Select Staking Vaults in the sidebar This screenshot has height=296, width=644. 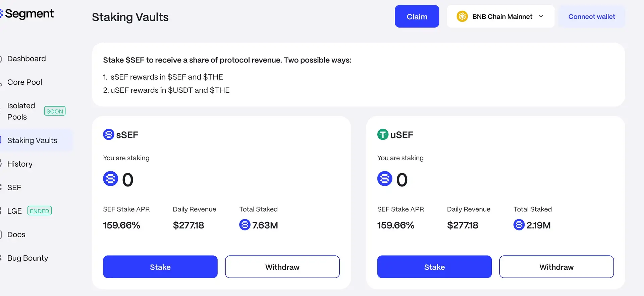click(x=32, y=140)
